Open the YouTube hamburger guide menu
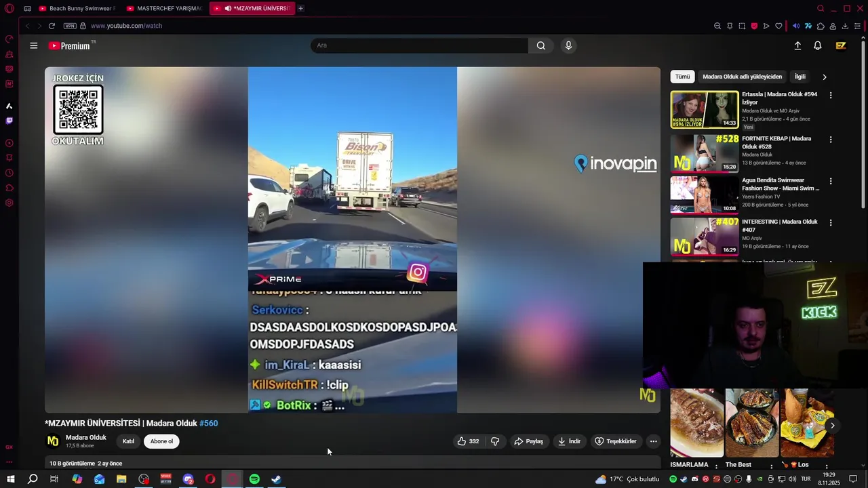 click(x=34, y=45)
